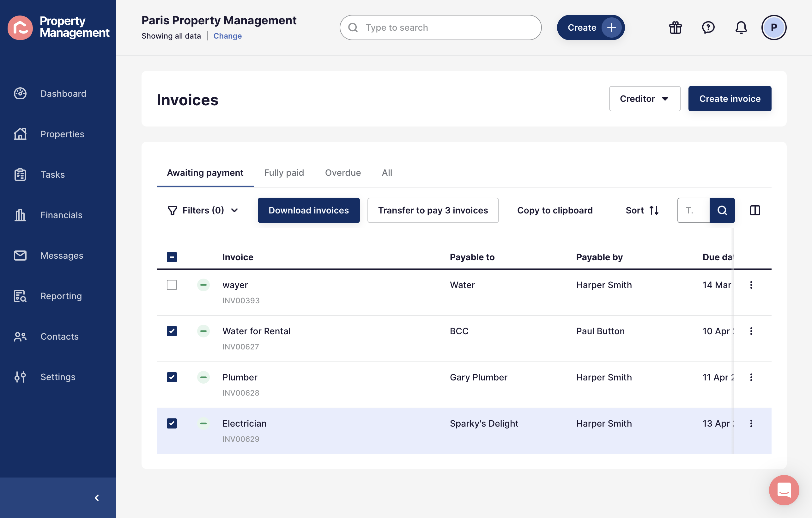Go to Reporting in sidebar menu
Screen dimensions: 812x518
click(61, 296)
